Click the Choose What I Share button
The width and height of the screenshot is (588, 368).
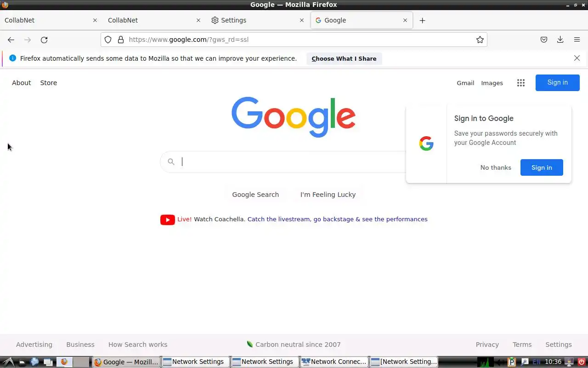click(344, 58)
